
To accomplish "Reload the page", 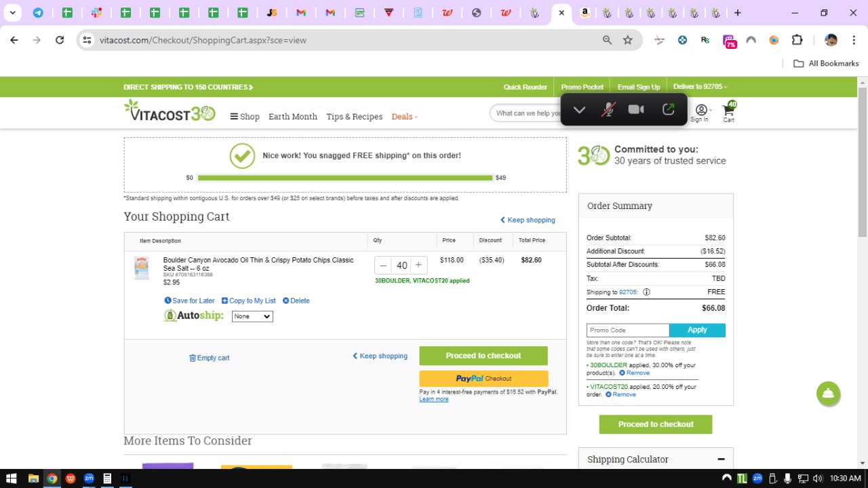I will tap(60, 40).
